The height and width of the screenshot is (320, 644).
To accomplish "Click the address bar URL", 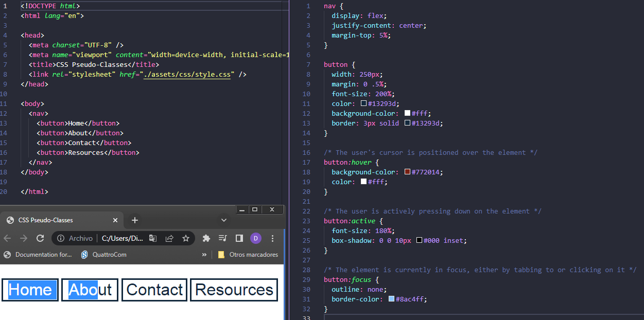I will click(123, 238).
